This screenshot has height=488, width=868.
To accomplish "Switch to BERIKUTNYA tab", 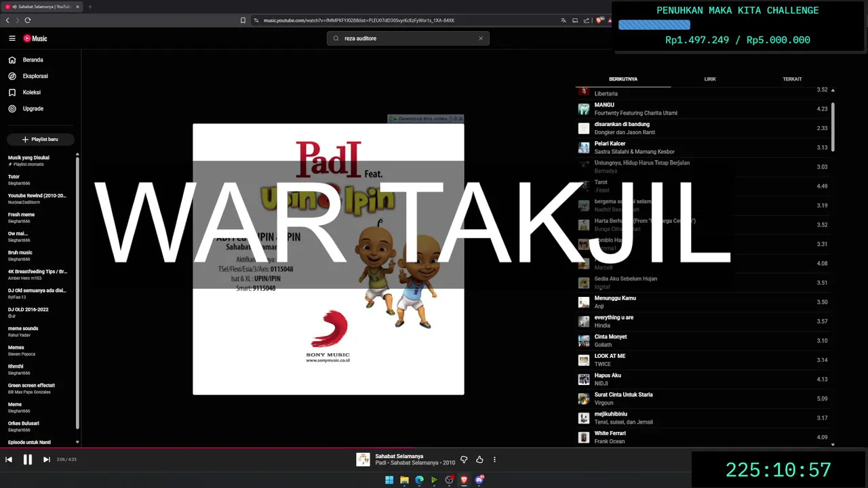I will pyautogui.click(x=623, y=79).
